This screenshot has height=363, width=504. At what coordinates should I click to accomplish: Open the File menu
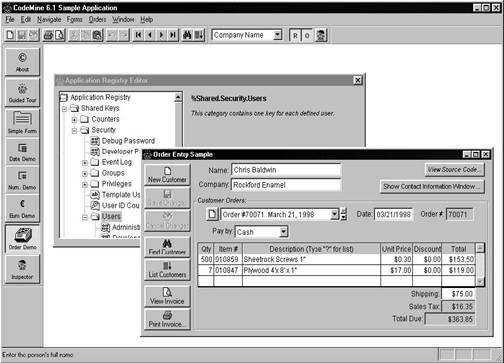pyautogui.click(x=10, y=20)
